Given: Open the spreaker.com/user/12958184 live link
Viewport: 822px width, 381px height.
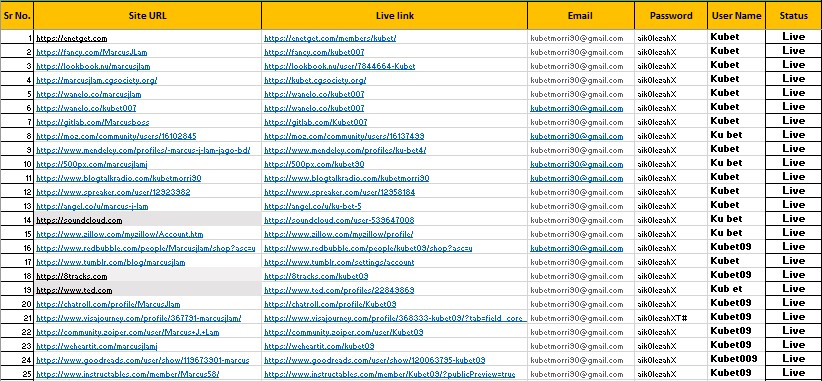Looking at the screenshot, I should (x=339, y=192).
